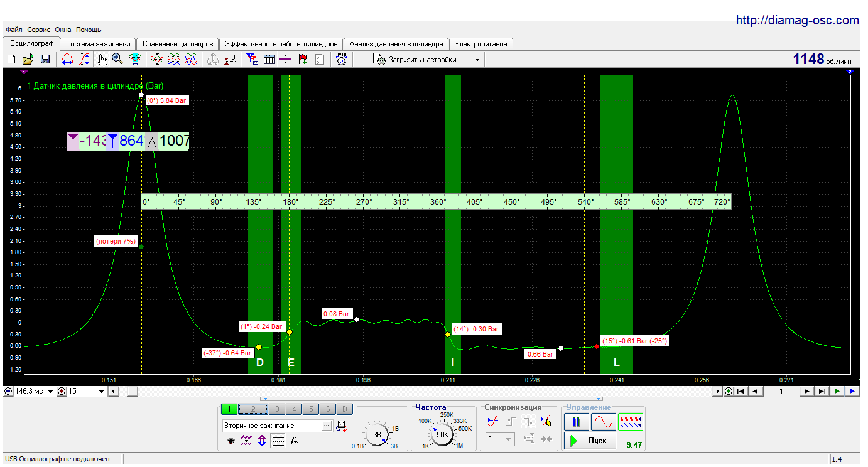This screenshot has width=868, height=467.
Task: Switch to Анализ давления в цилиндре tab
Action: pyautogui.click(x=396, y=44)
